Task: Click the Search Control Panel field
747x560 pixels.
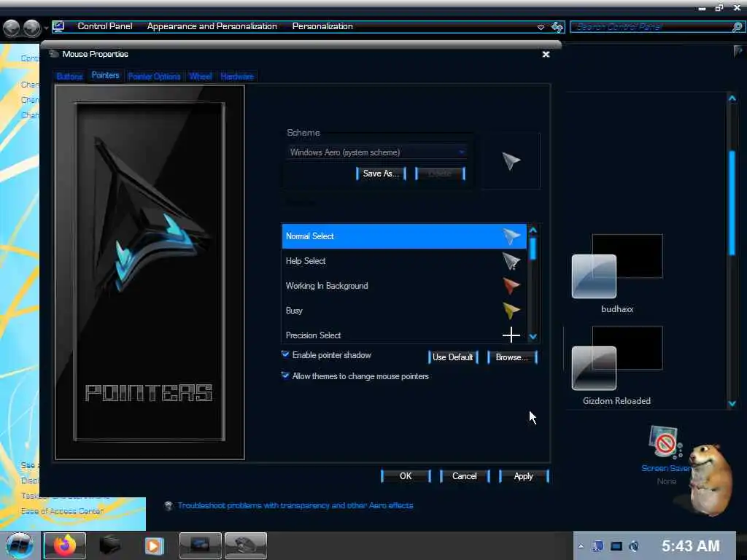Action: coord(652,27)
